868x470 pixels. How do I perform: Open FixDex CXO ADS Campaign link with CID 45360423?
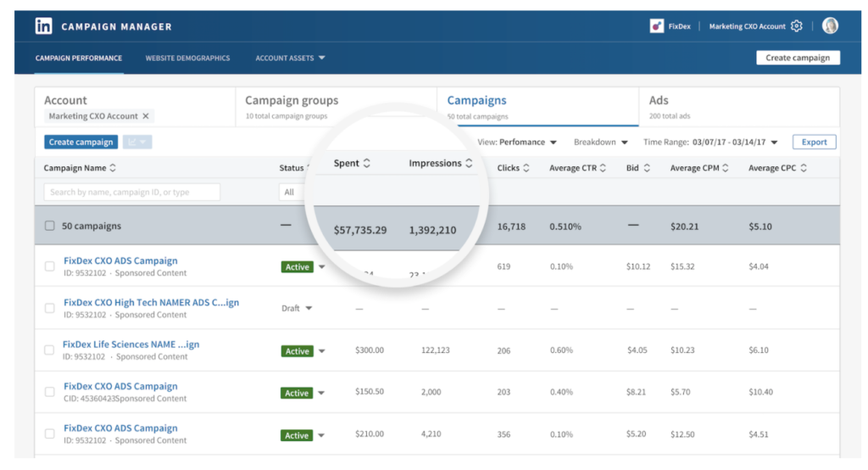coord(120,386)
